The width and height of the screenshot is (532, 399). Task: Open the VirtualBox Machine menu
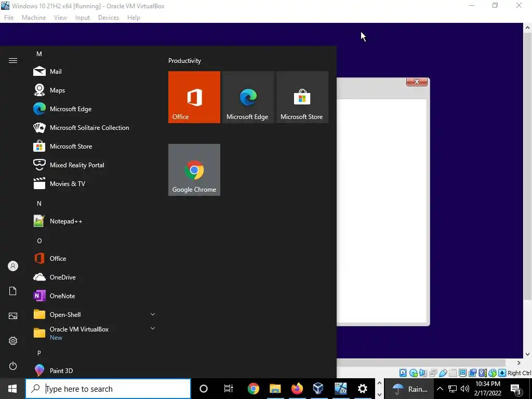coord(34,18)
